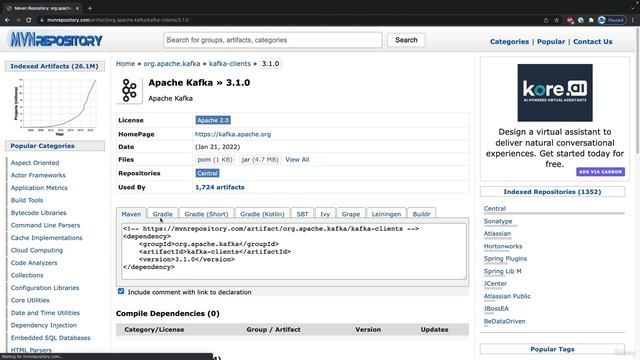Viewport: 640px width, 360px height.
Task: Download the jar (4.7 MB) file
Action: tap(260, 160)
